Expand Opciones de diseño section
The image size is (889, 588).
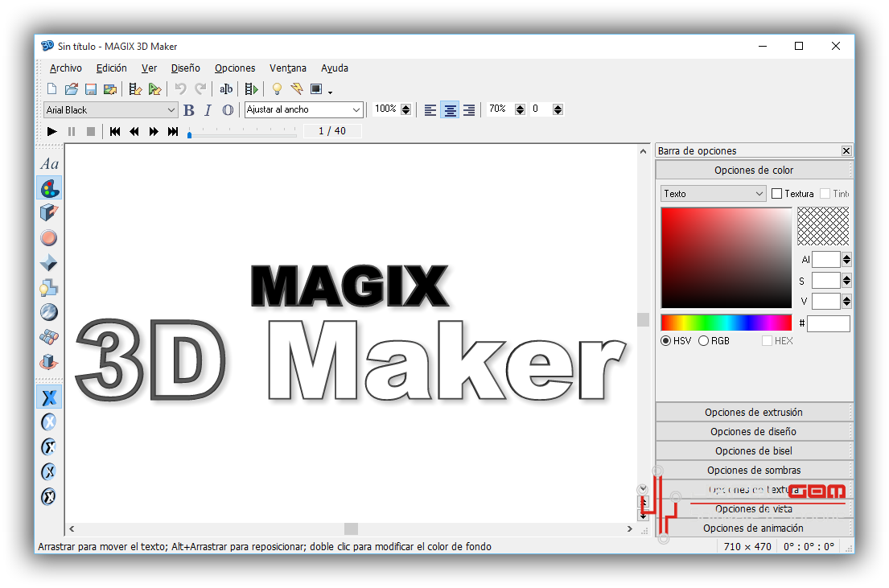(x=754, y=431)
